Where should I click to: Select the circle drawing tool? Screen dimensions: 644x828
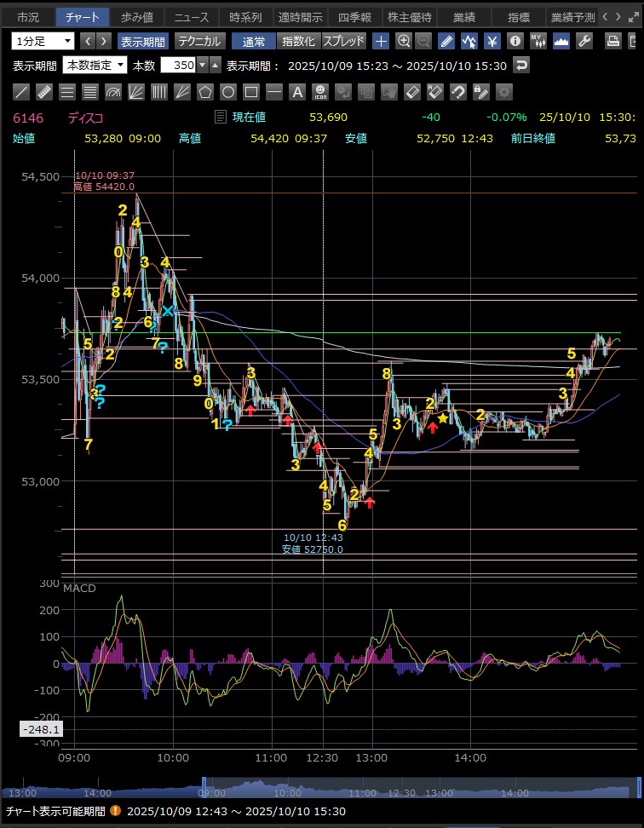[228, 92]
